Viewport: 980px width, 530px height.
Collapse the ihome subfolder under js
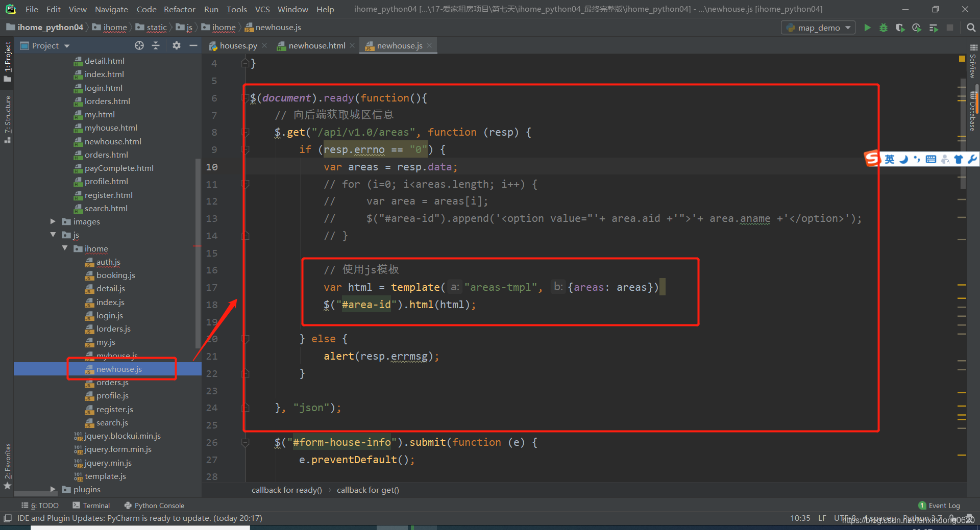click(64, 248)
